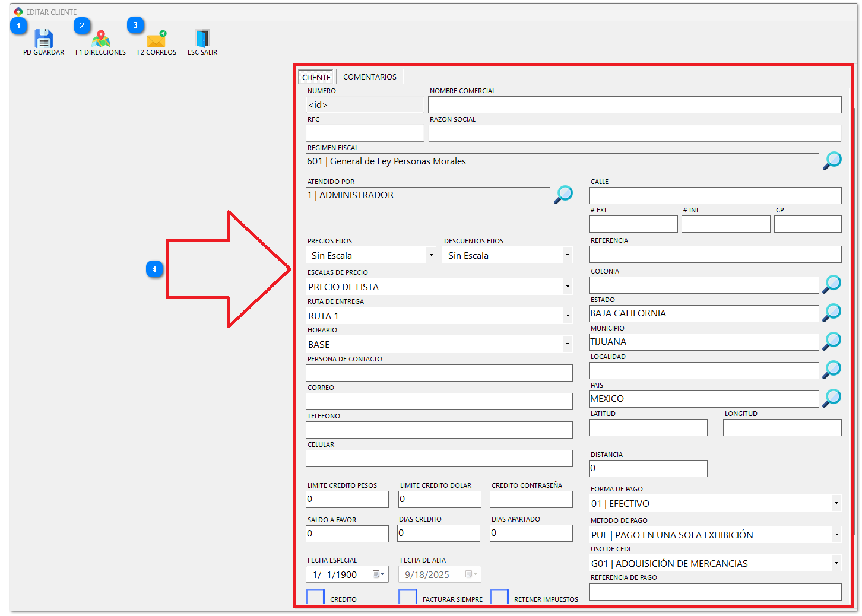Click the Estado search magnifier
The image size is (862, 616).
(x=832, y=313)
